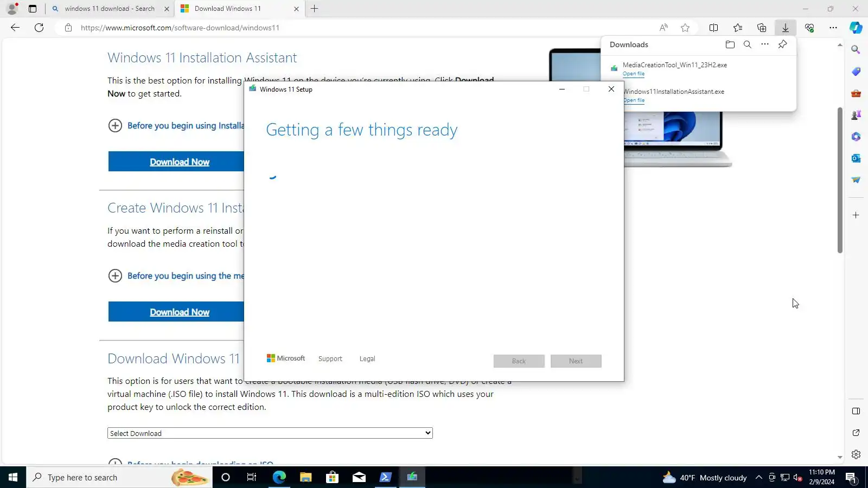Go back to the previous page in Edge

pyautogui.click(x=15, y=28)
